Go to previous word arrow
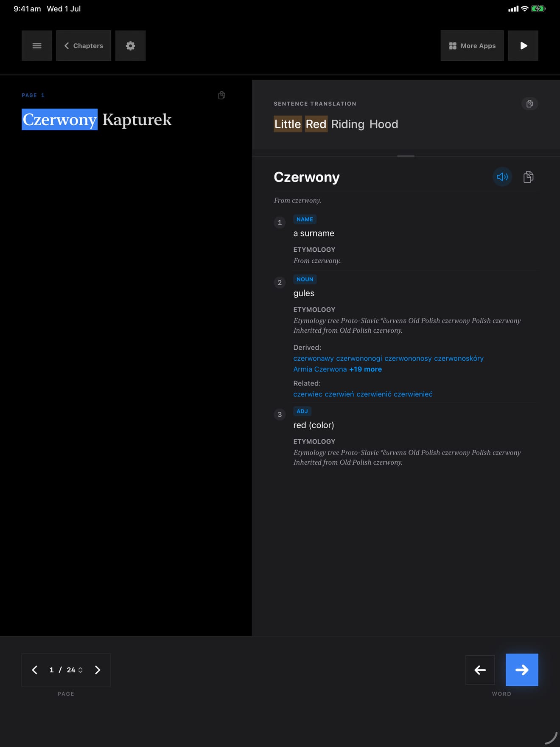The height and width of the screenshot is (747, 560). 480,670
